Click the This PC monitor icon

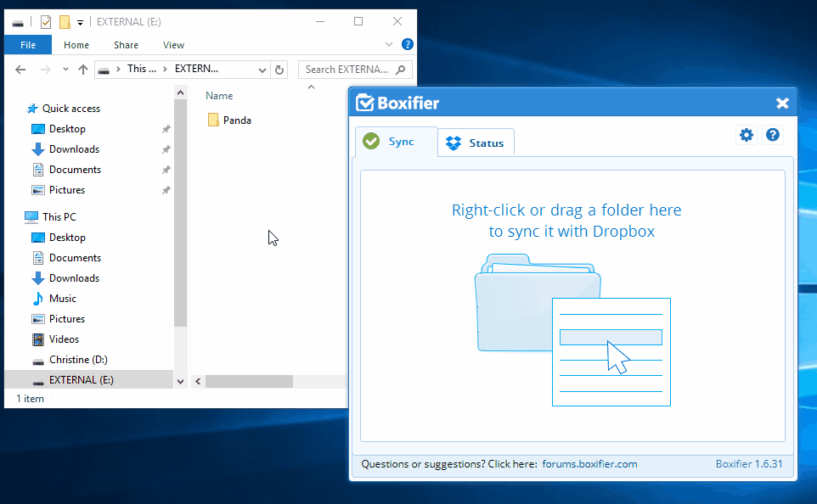[x=31, y=216]
